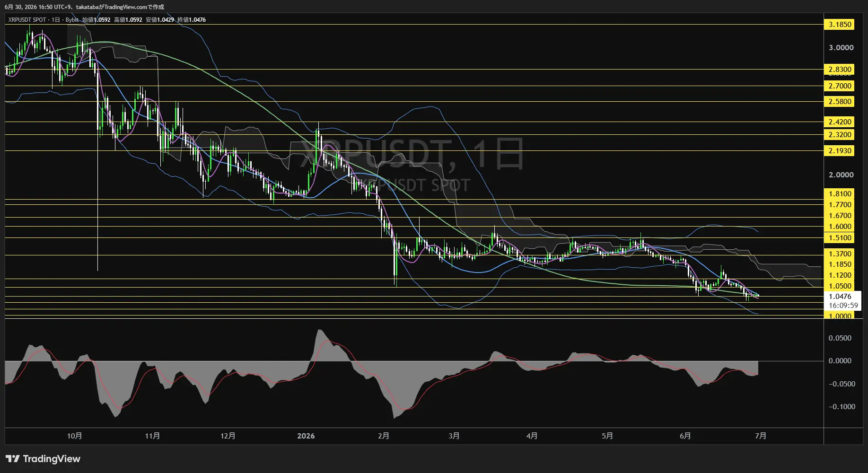Click the 1.5100 yellow price label
Viewport: 868px width, 473px height.
pos(840,238)
